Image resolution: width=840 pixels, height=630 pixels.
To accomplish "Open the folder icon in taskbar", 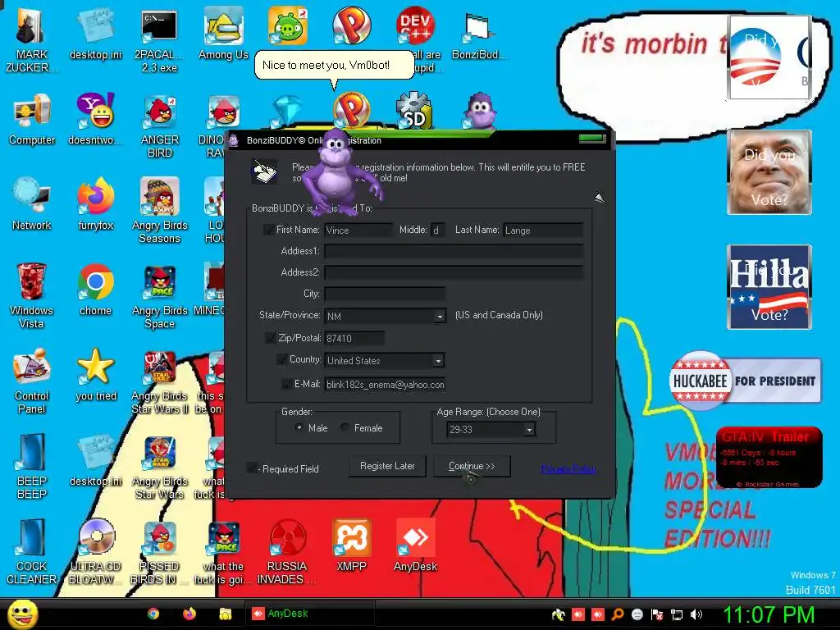I will point(226,614).
